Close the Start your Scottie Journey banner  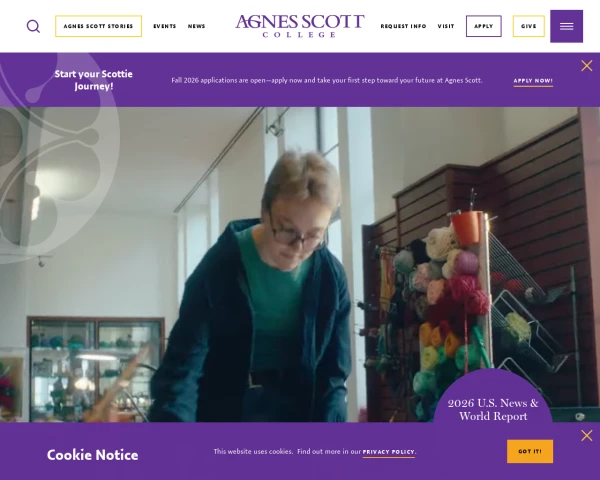586,66
